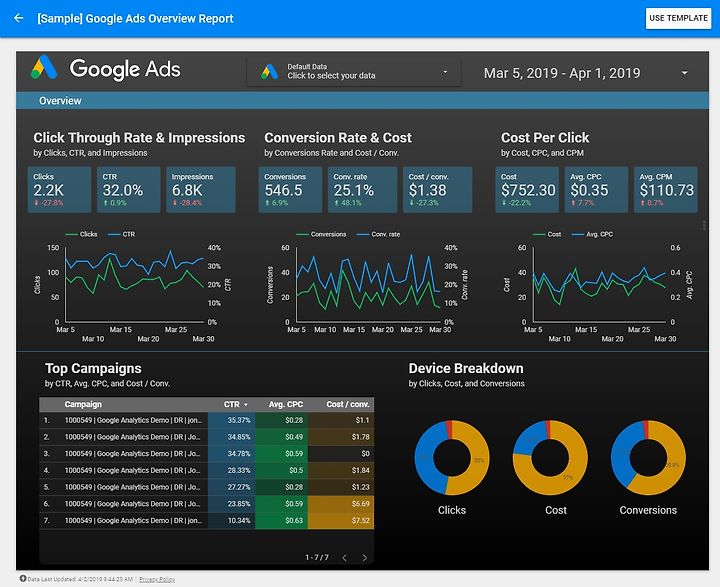This screenshot has height=587, width=720.
Task: Go back with the header arrow icon
Action: (19, 18)
